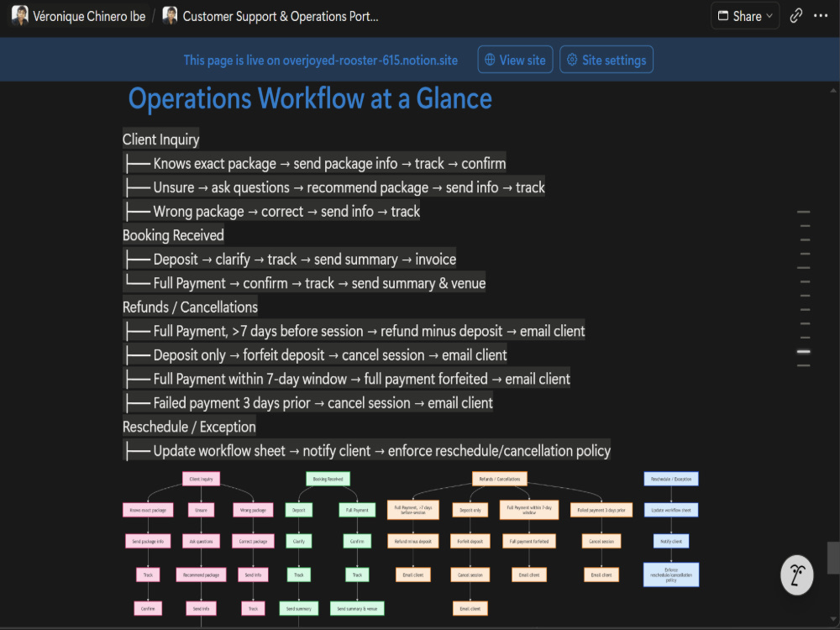Screen dimensions: 840x630
Task: Click the 'Deposit → clarify → track' line
Action: click(290, 260)
